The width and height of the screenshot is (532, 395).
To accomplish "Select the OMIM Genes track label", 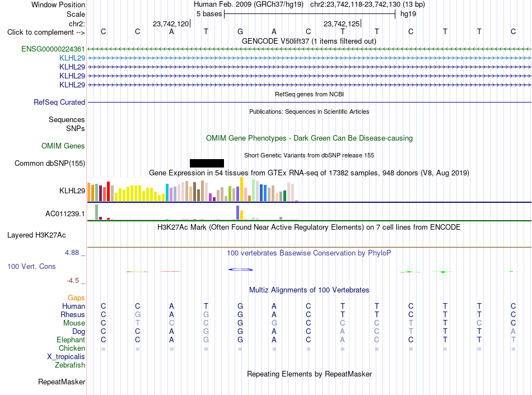I will pyautogui.click(x=63, y=146).
